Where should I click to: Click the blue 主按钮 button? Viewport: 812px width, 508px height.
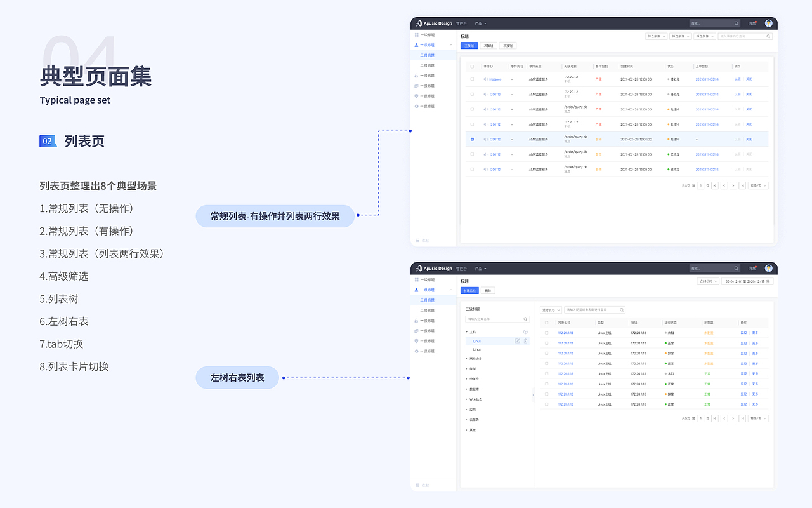point(469,45)
